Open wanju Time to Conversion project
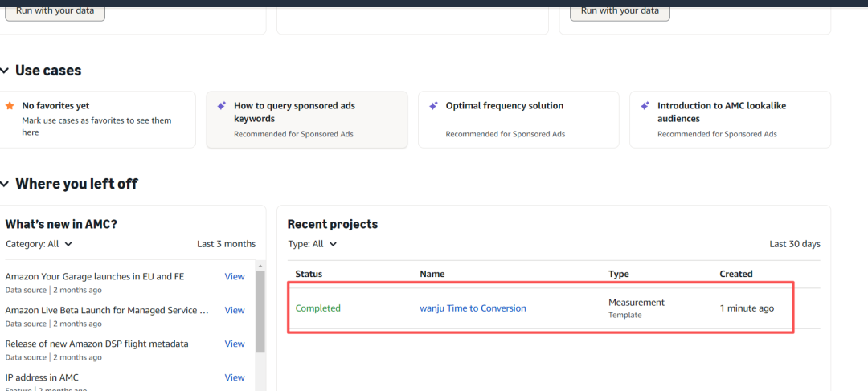Screen dimensions: 868x391 click(x=473, y=308)
